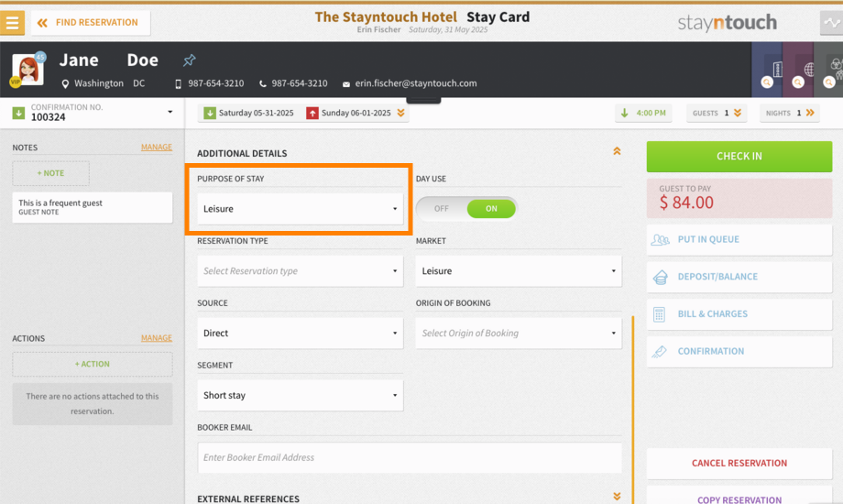Copy the reservation
The width and height of the screenshot is (843, 504).
pyautogui.click(x=739, y=496)
